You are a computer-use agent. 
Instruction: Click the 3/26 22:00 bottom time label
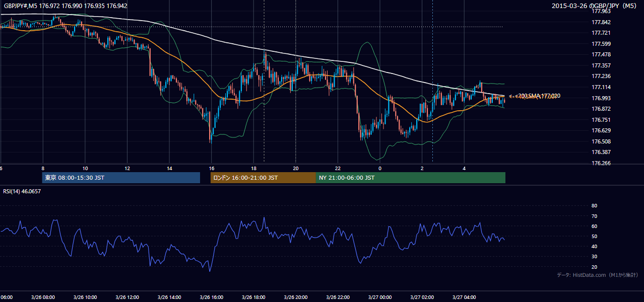[338, 297]
